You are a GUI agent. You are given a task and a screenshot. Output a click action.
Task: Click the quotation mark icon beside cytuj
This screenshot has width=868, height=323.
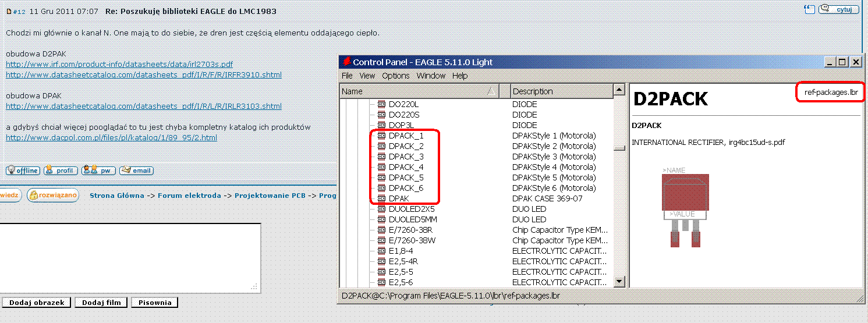coord(809,9)
